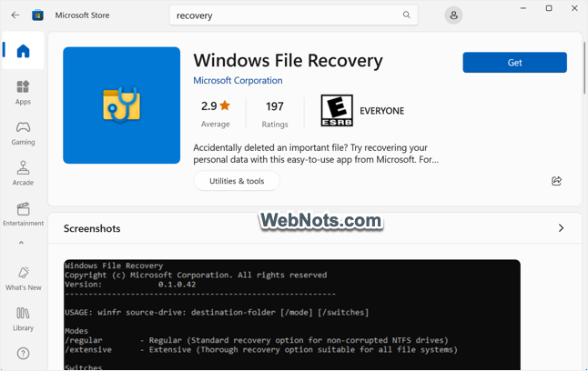The height and width of the screenshot is (371, 588).
Task: Click the 197 Ratings count
Action: (x=275, y=114)
